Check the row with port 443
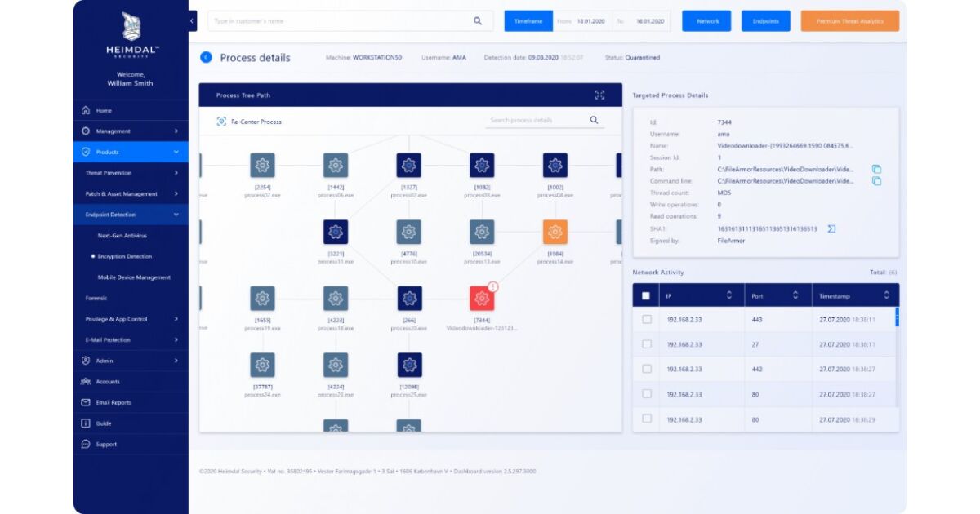The height and width of the screenshot is (514, 980). [x=647, y=320]
